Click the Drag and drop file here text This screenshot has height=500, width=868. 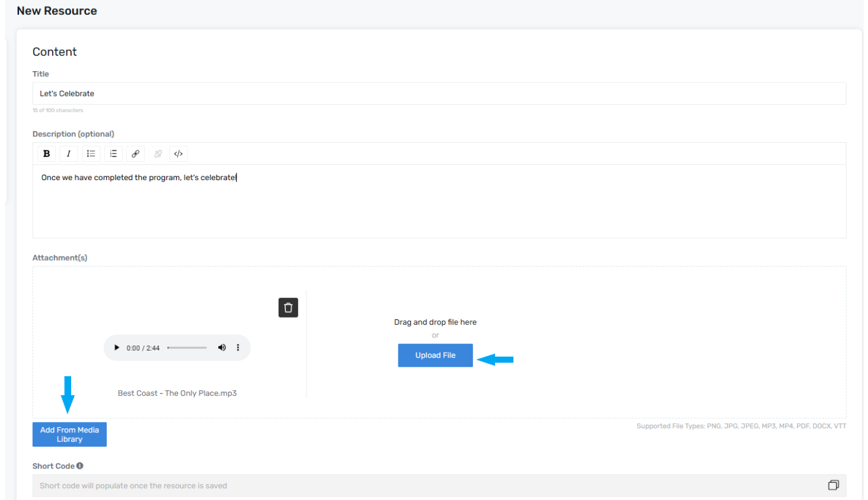(x=435, y=322)
